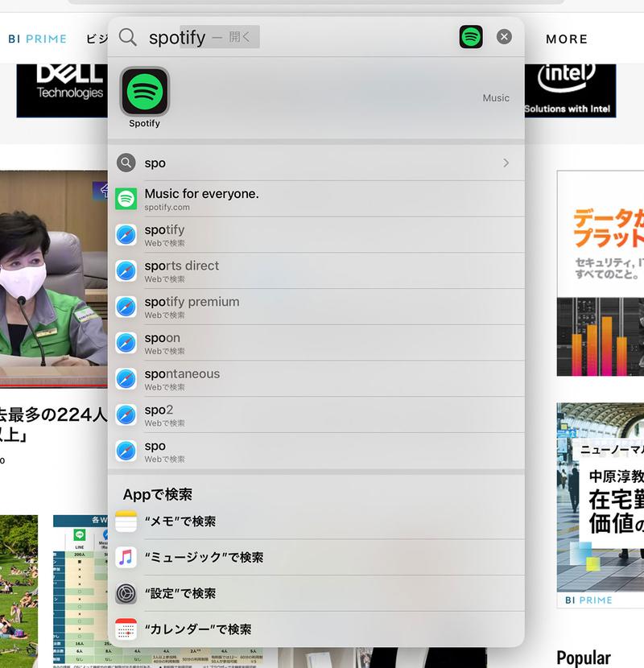The height and width of the screenshot is (668, 644).
Task: Open the 224人 headline article
Action: pos(54,424)
